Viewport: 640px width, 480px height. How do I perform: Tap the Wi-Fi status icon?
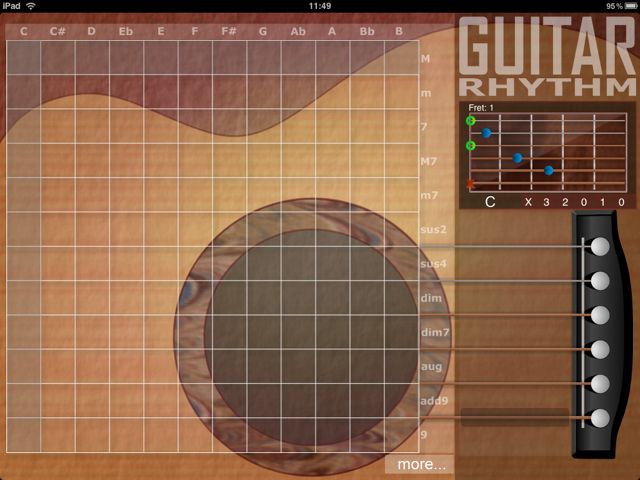(x=31, y=6)
